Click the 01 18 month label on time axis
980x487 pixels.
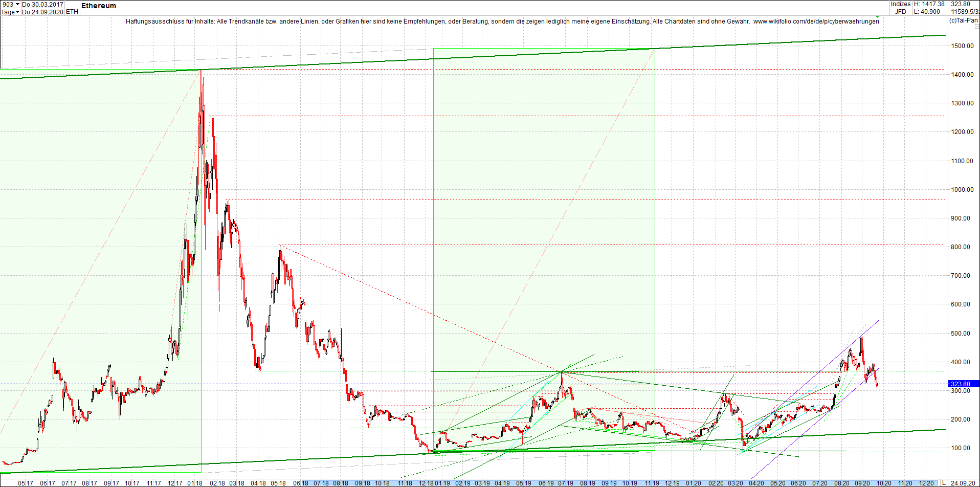pyautogui.click(x=194, y=483)
